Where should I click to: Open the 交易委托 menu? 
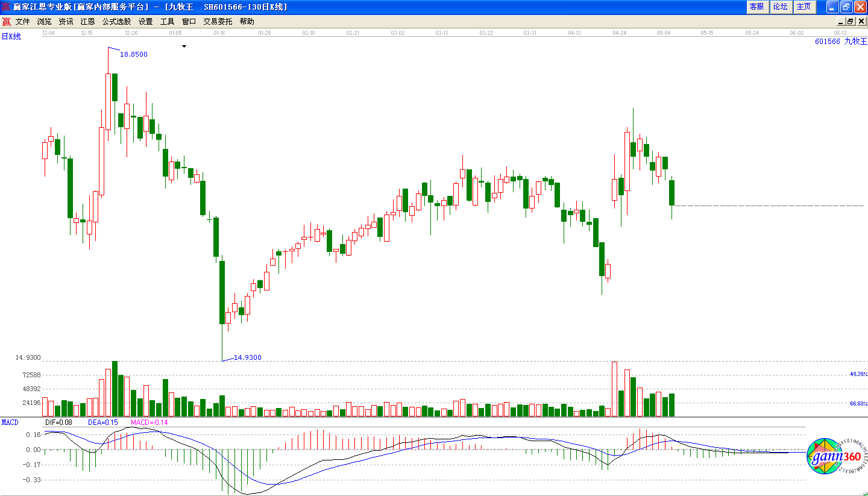218,21
